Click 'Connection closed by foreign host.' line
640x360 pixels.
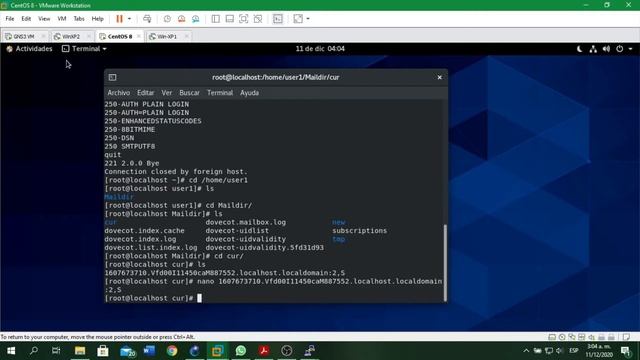(176, 171)
